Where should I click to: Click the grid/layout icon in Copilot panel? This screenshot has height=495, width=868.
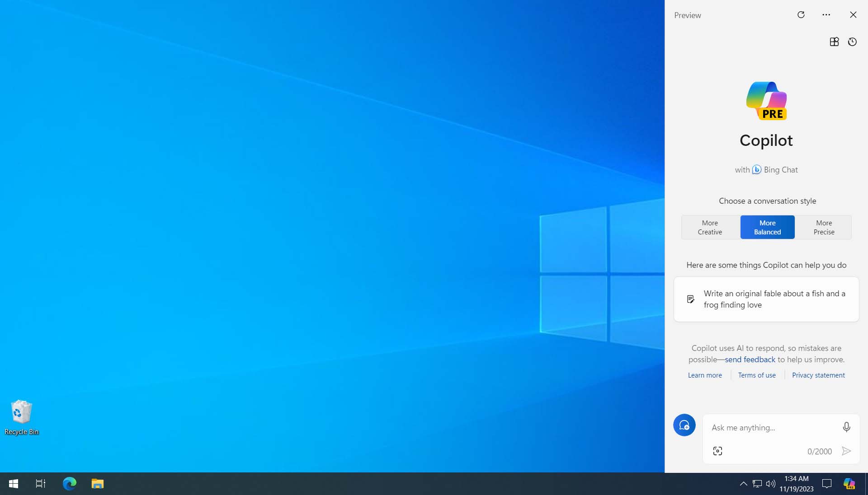point(834,41)
